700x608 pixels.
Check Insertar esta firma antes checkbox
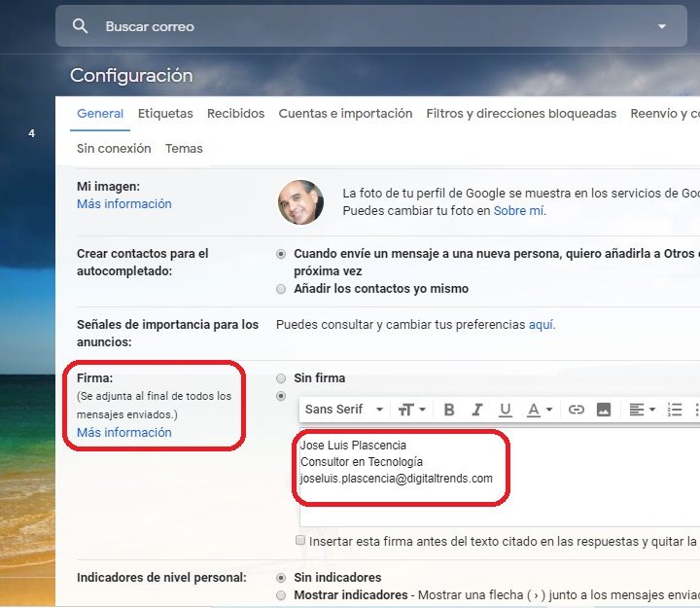point(300,541)
